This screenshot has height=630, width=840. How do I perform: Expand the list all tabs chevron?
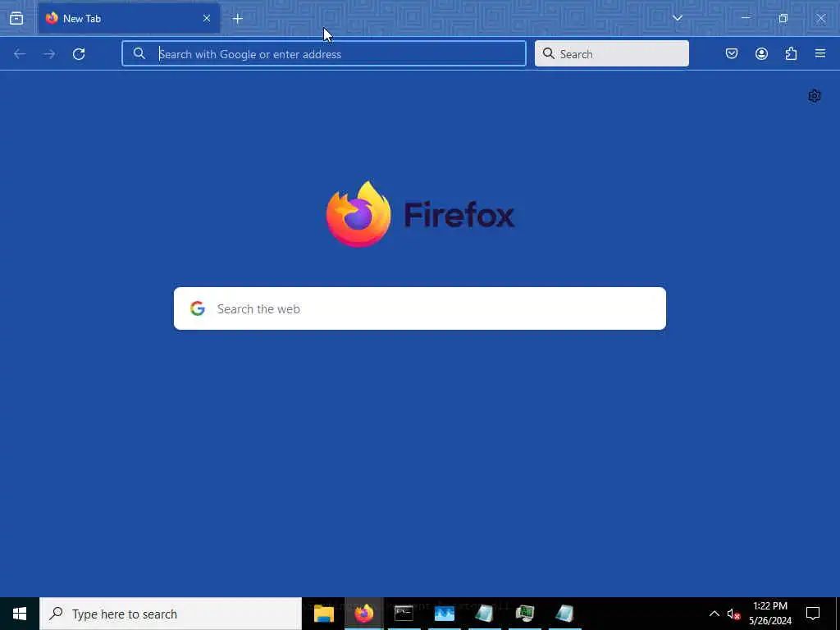click(x=677, y=18)
